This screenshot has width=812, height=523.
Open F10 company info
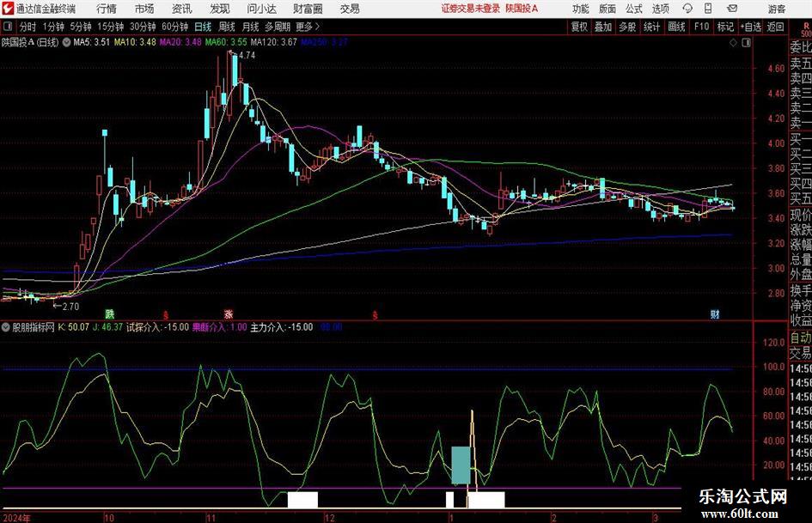(x=701, y=27)
